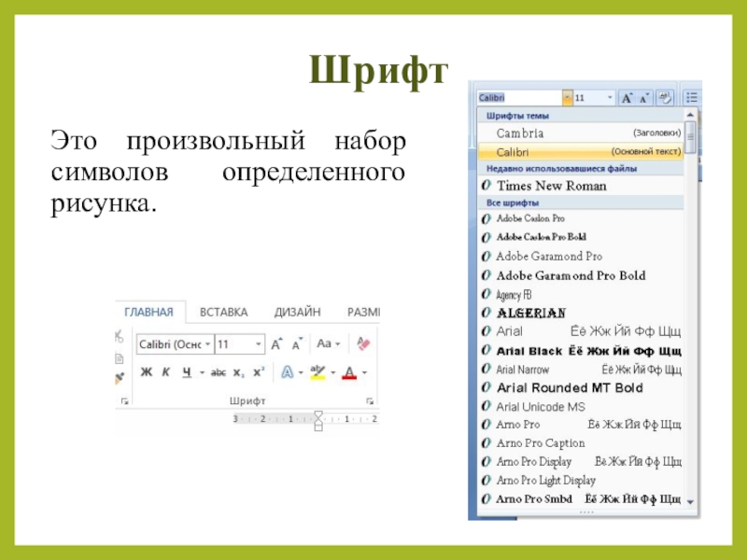Select Adobe Garamond Pro font
747x560 pixels.
(x=581, y=256)
